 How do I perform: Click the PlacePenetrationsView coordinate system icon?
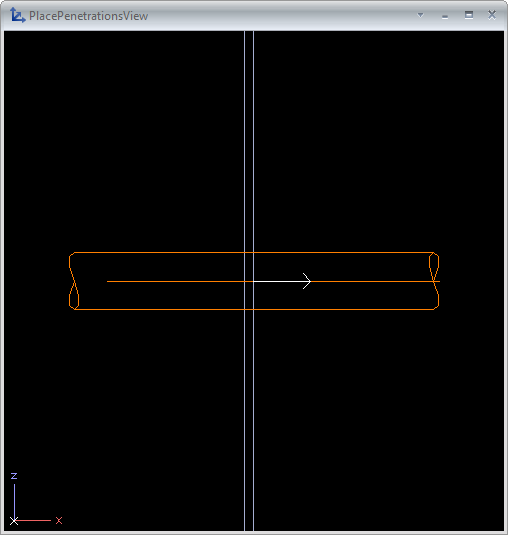[17, 15]
